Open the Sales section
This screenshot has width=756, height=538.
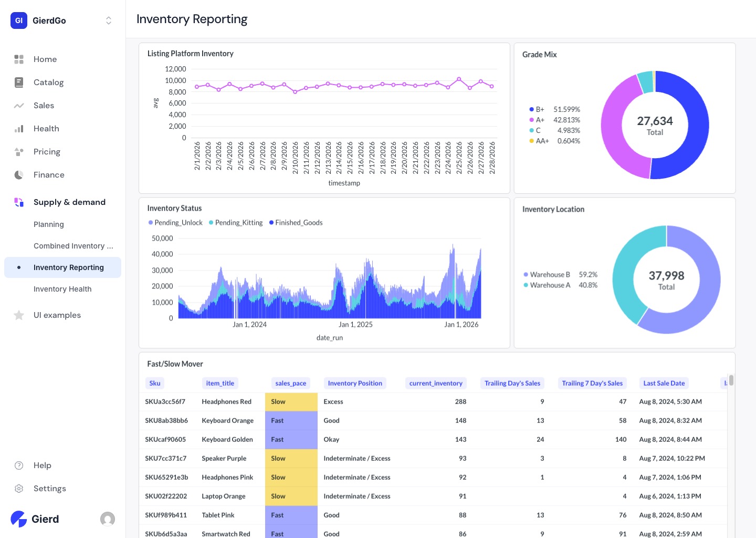point(44,106)
